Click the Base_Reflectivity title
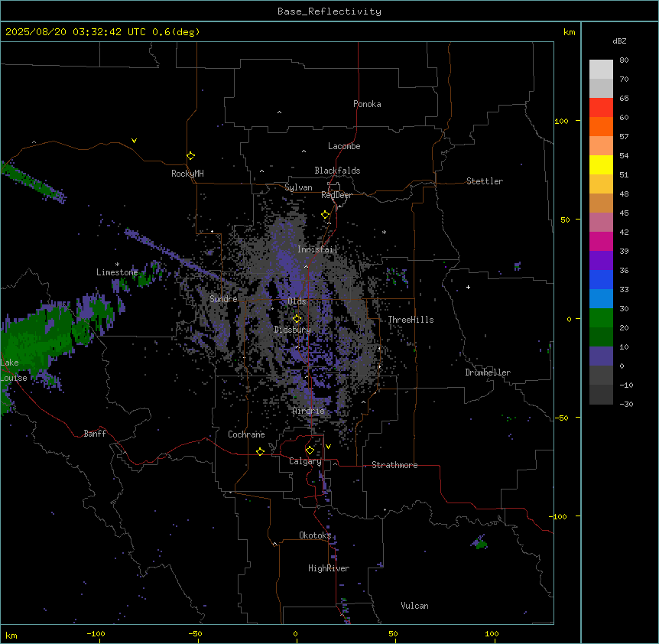 pos(329,11)
